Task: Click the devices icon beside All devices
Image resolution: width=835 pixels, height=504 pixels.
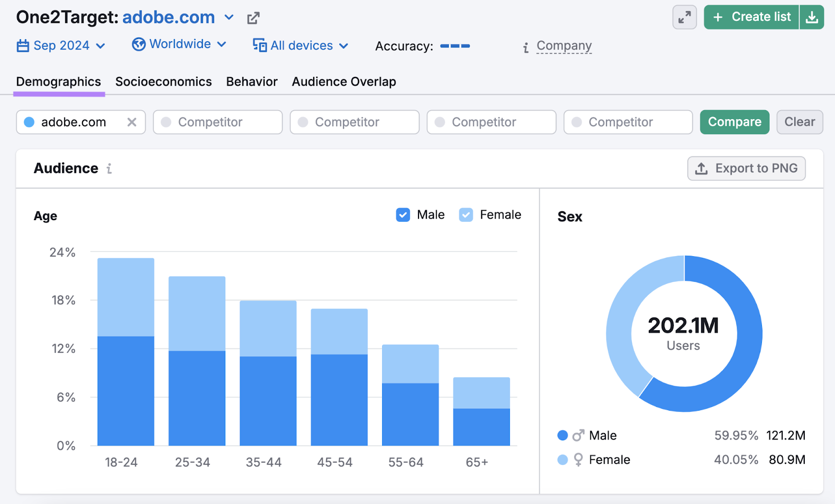Action: point(259,45)
